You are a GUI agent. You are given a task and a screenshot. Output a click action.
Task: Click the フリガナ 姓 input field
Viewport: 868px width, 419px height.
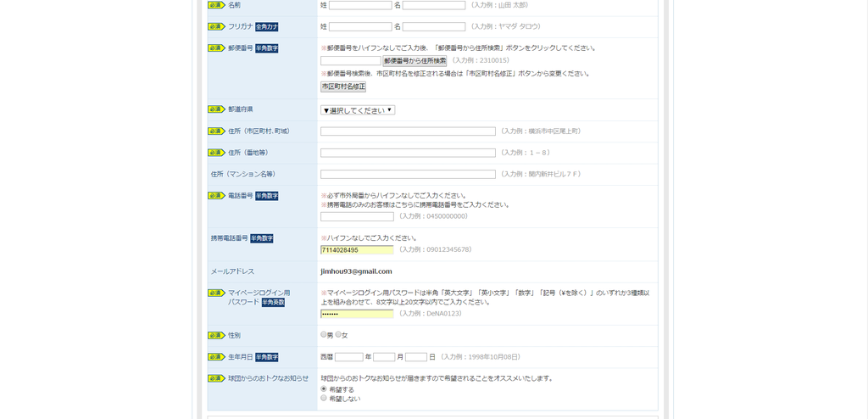click(x=360, y=26)
